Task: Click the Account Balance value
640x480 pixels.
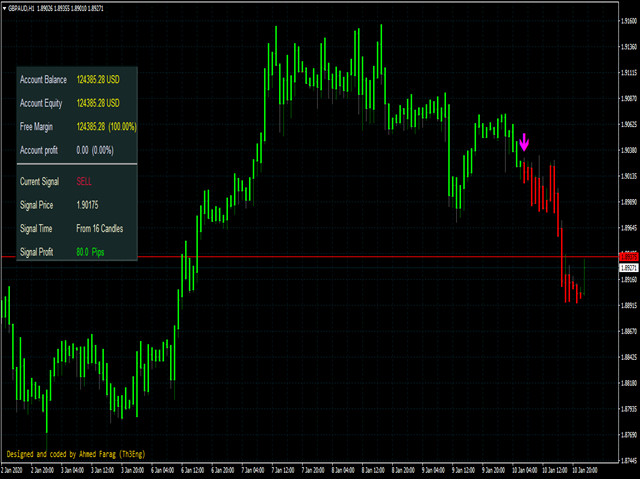Action: [x=98, y=79]
